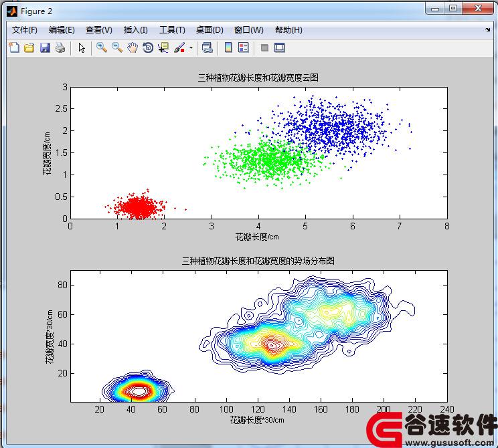Viewport: 498px width, 448px height.
Task: Print the figure using the printer icon
Action: (x=60, y=48)
